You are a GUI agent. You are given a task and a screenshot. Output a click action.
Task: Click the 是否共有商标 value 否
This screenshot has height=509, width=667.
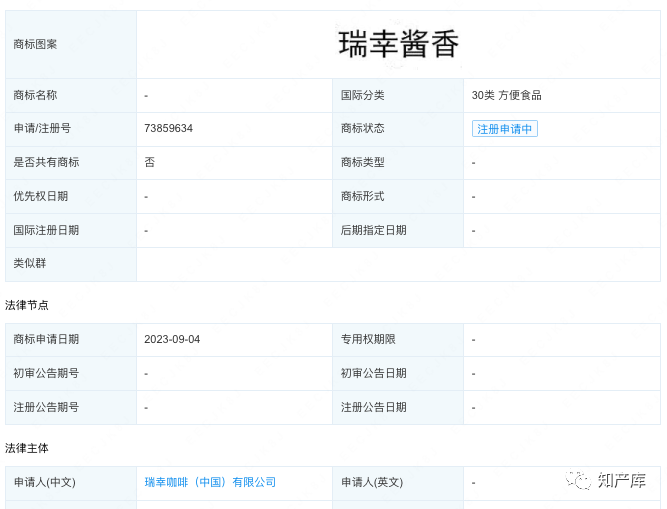point(150,162)
